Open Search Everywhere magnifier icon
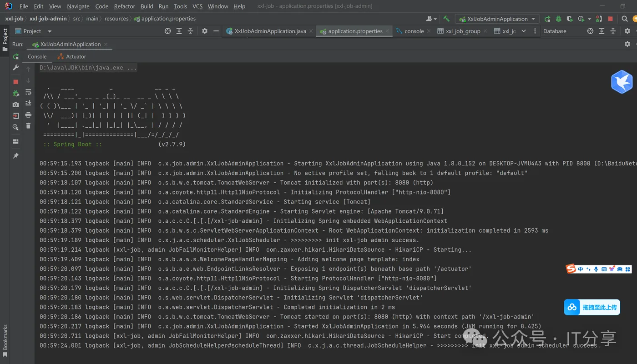The image size is (637, 364). coord(625,19)
